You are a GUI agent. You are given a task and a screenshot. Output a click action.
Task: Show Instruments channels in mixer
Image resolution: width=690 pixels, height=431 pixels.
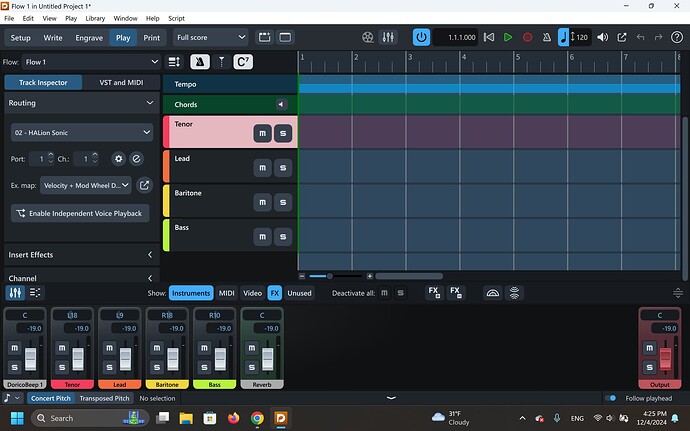coord(191,293)
